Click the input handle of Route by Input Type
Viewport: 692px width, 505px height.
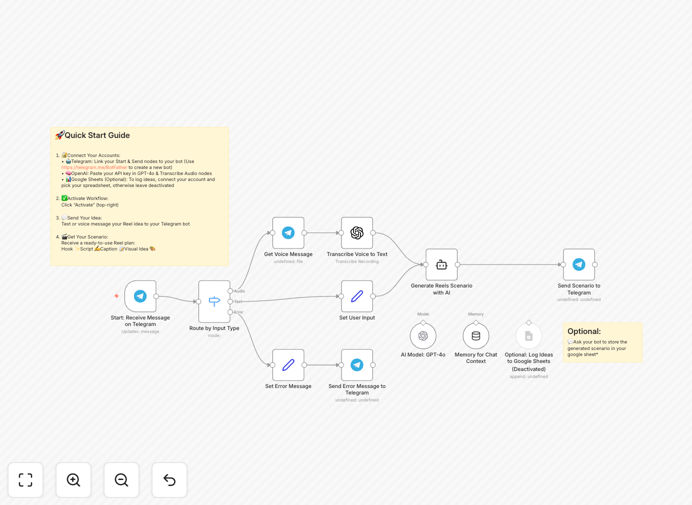[198, 301]
